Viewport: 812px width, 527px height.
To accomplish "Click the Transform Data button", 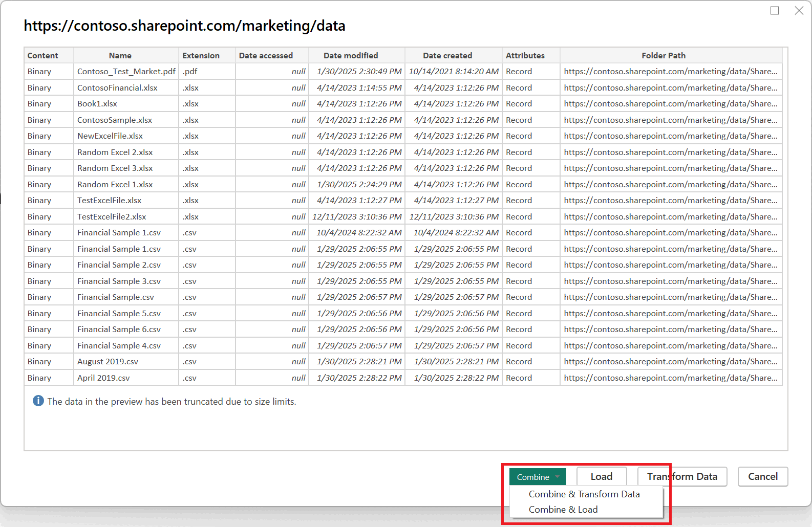I will pyautogui.click(x=682, y=477).
